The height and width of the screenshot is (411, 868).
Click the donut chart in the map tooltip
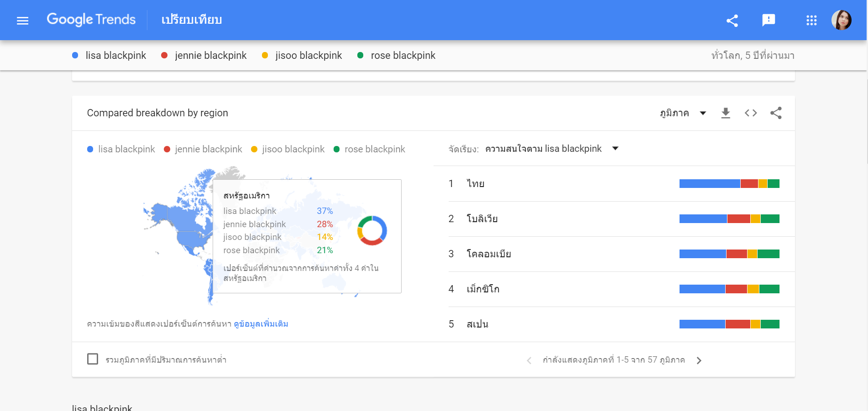[372, 230]
